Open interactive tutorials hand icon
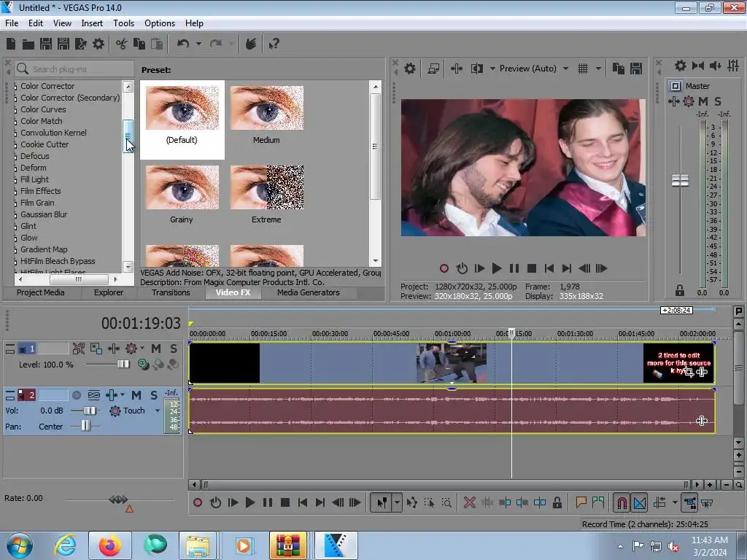Screen dimensions: 747x560 coord(251,44)
